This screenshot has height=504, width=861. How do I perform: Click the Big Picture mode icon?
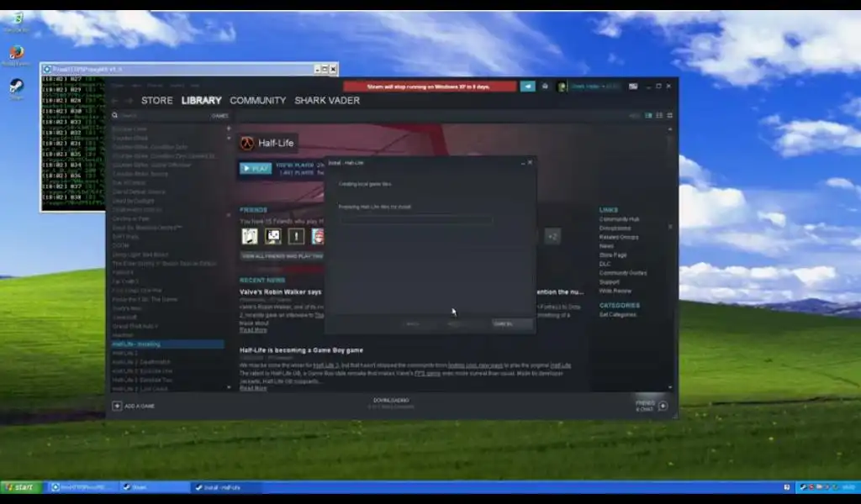[633, 87]
